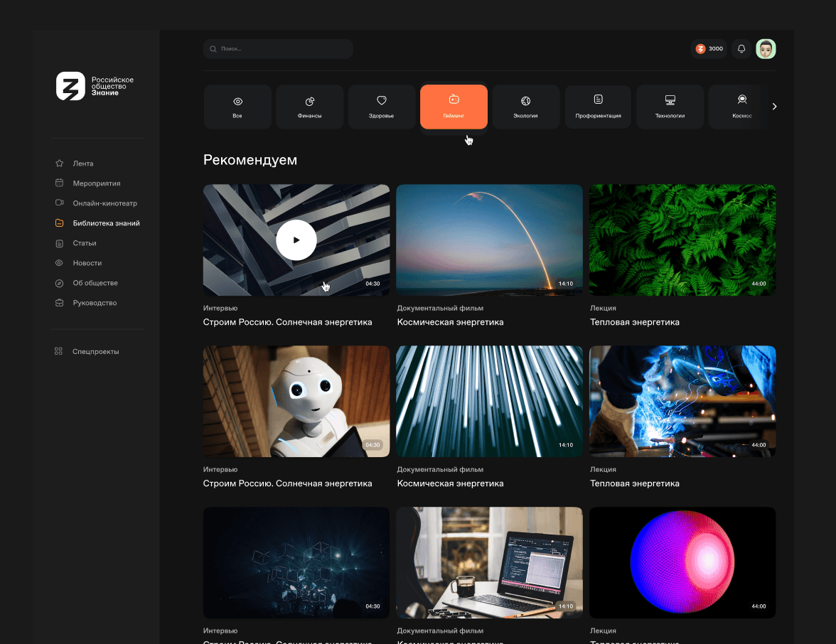Click the 3000 coin balance badge
The height and width of the screenshot is (644, 836).
click(x=709, y=48)
